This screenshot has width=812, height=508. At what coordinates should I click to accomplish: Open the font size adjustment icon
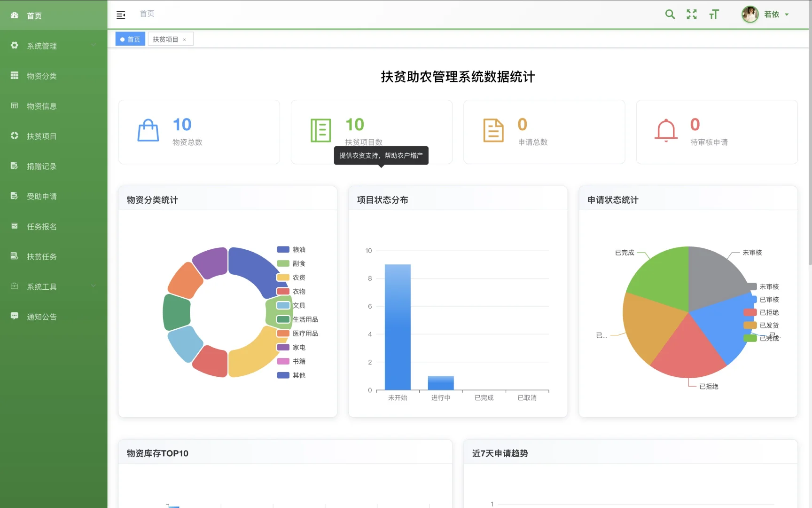[x=714, y=15]
